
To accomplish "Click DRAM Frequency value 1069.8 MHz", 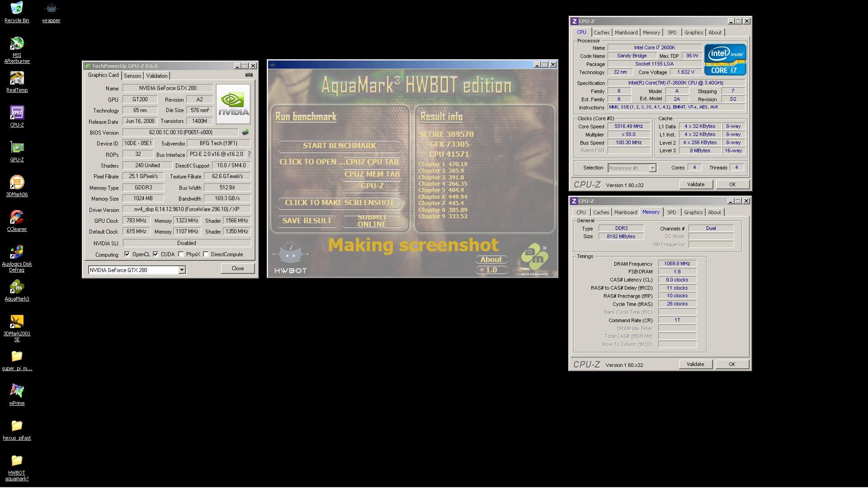I will pos(677,264).
